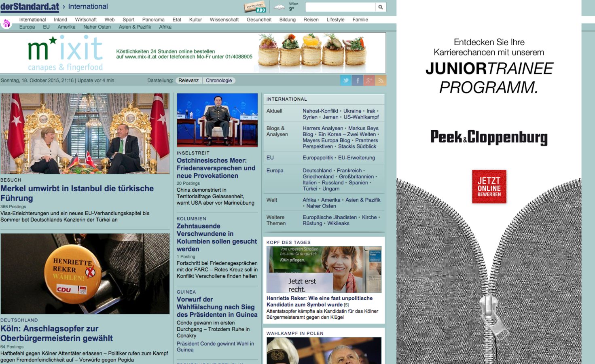Open 'Präsident Conde gewinnt Wahl' link

[215, 347]
